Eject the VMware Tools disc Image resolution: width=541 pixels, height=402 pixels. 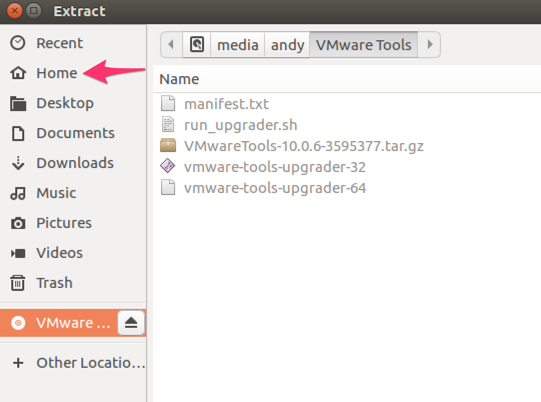point(131,323)
